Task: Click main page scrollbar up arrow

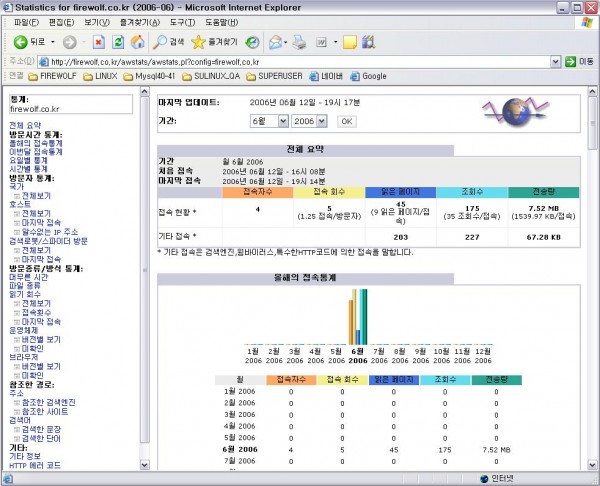Action: coord(592,91)
